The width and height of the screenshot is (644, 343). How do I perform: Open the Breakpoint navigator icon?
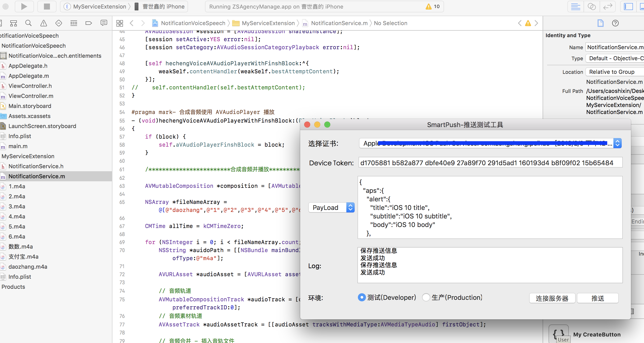tap(89, 23)
